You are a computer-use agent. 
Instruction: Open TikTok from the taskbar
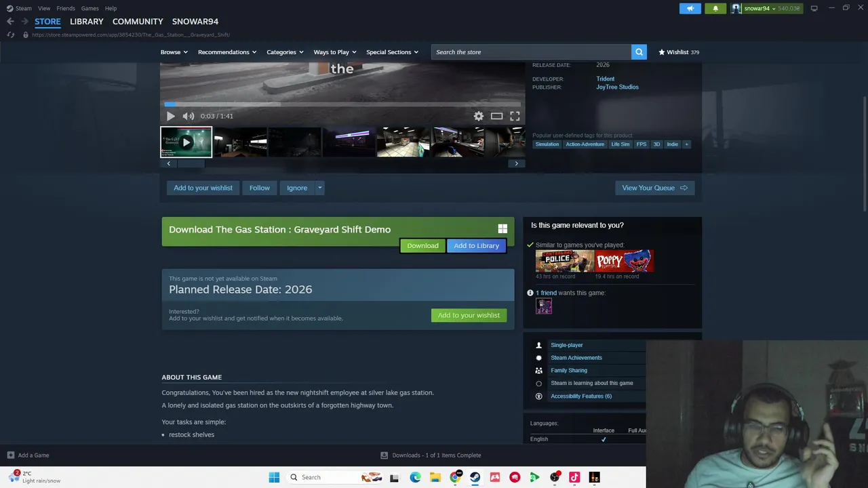[x=574, y=477]
